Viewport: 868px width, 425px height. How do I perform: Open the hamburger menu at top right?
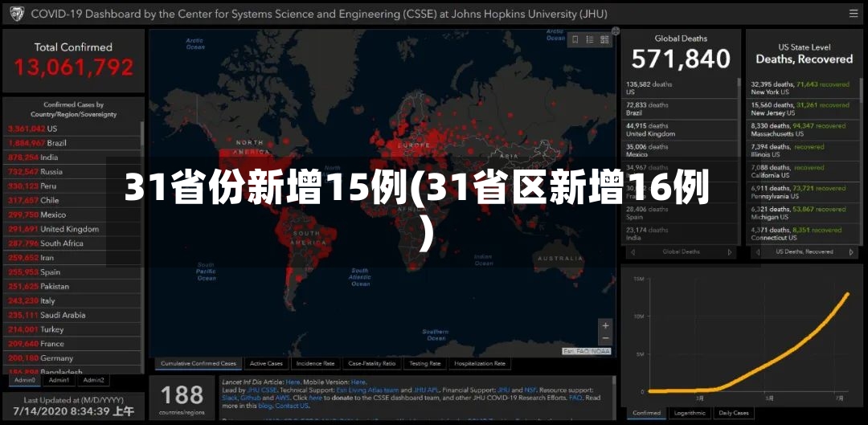[854, 14]
